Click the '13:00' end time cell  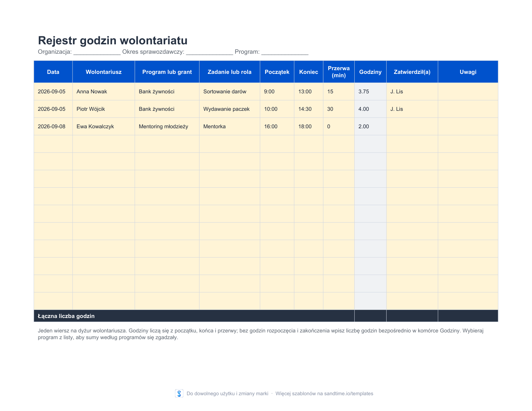point(309,91)
